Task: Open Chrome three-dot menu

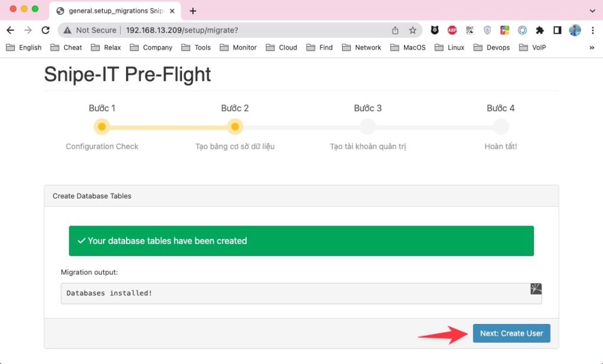Action: [x=592, y=30]
